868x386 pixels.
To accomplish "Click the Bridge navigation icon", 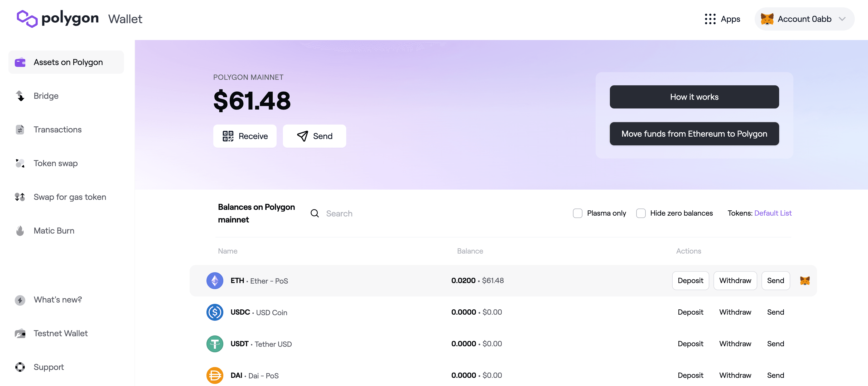I will click(x=20, y=96).
